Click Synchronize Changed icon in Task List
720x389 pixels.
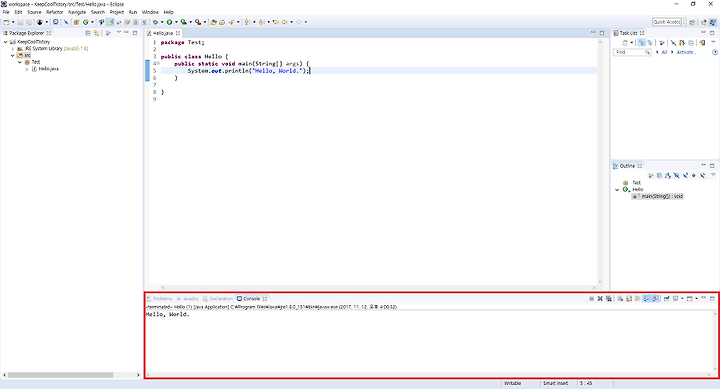click(x=702, y=43)
